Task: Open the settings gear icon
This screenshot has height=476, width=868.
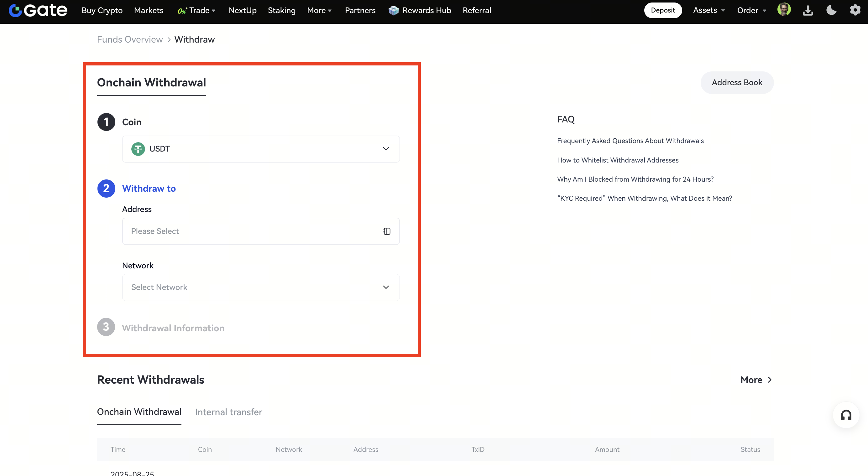Action: click(855, 10)
